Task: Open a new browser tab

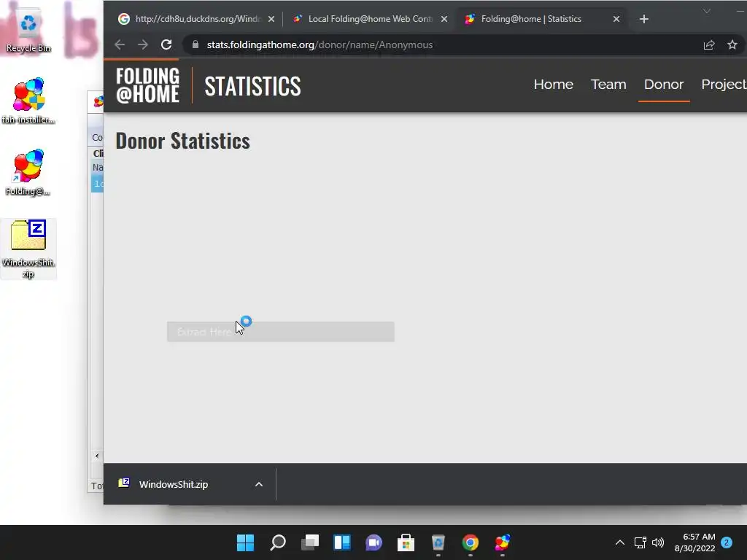Action: click(644, 19)
